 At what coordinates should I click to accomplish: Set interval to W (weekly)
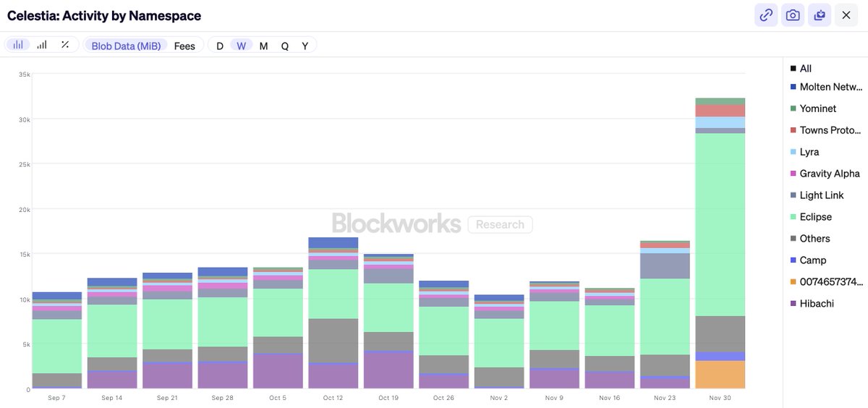[242, 46]
